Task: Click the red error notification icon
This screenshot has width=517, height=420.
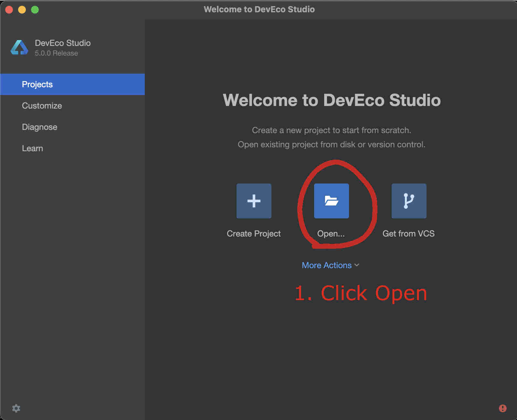Action: [x=503, y=408]
